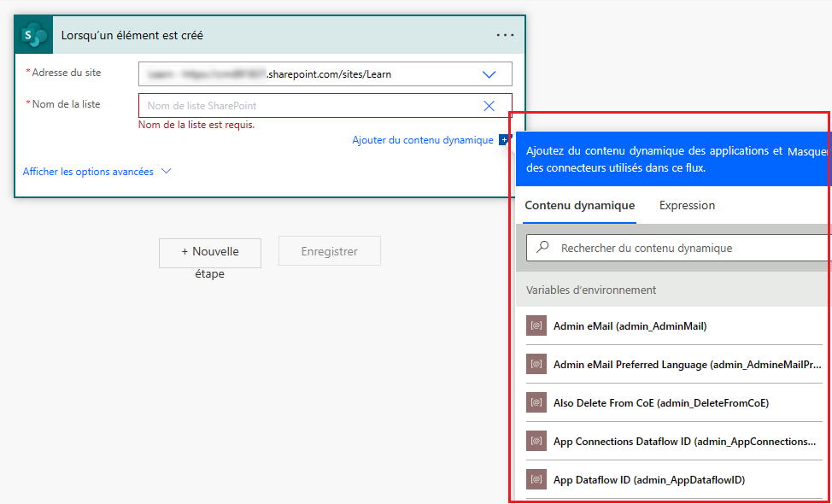Select the Contenu dynamique tab
Viewport: 832px width, 504px height.
(582, 205)
